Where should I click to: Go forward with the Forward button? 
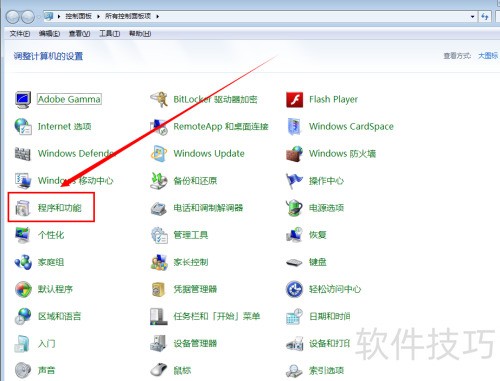28,17
